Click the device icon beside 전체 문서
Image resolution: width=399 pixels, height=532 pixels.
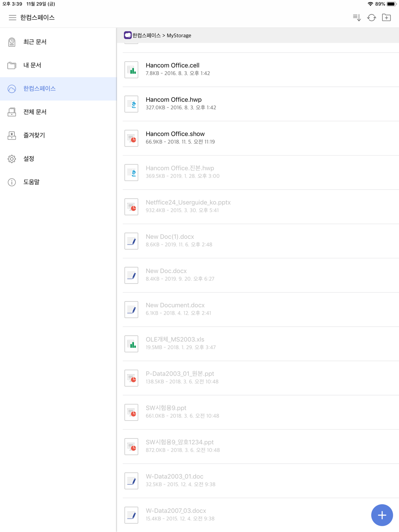12,112
